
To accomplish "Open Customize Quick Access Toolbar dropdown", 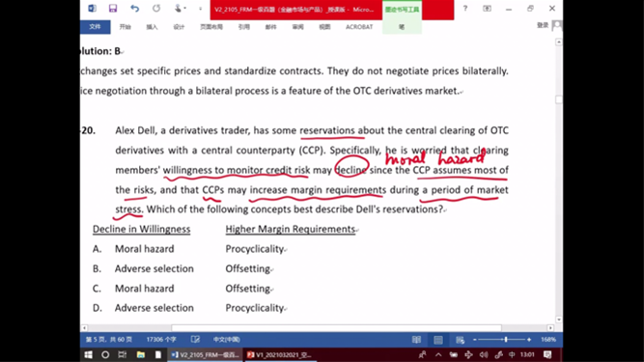I will click(201, 9).
